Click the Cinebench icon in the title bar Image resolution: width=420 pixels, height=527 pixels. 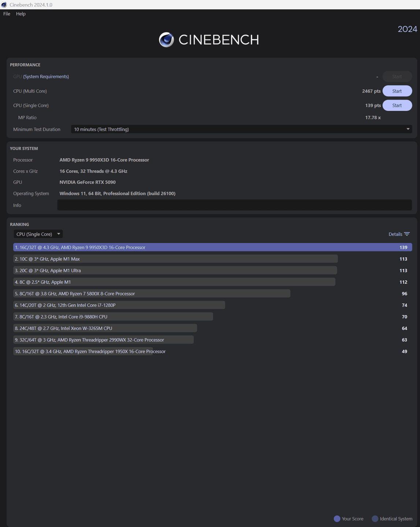click(x=4, y=5)
